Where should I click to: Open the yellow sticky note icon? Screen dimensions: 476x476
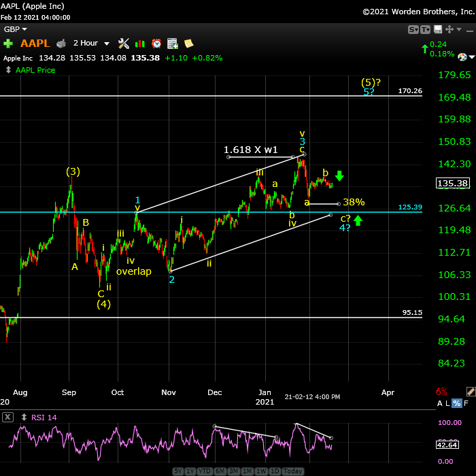[x=189, y=44]
